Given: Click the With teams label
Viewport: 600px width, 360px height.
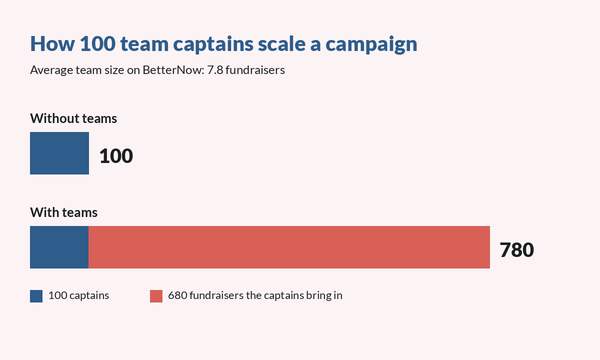Looking at the screenshot, I should point(64,212).
